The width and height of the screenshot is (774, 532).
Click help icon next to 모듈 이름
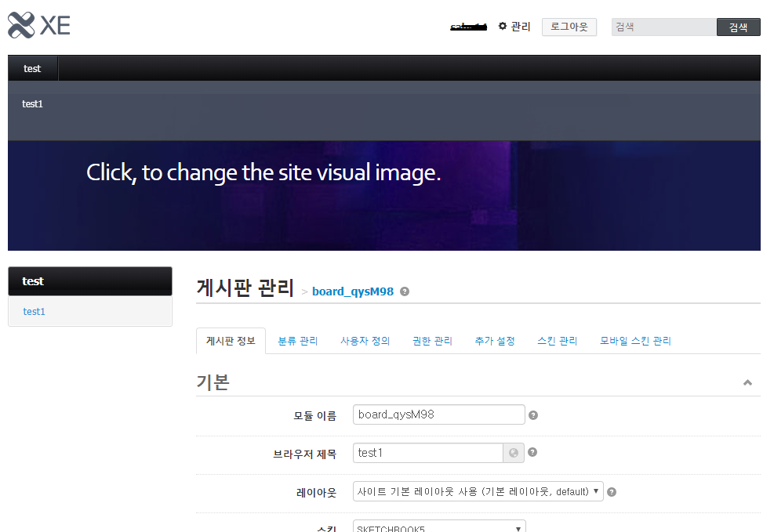pos(533,415)
